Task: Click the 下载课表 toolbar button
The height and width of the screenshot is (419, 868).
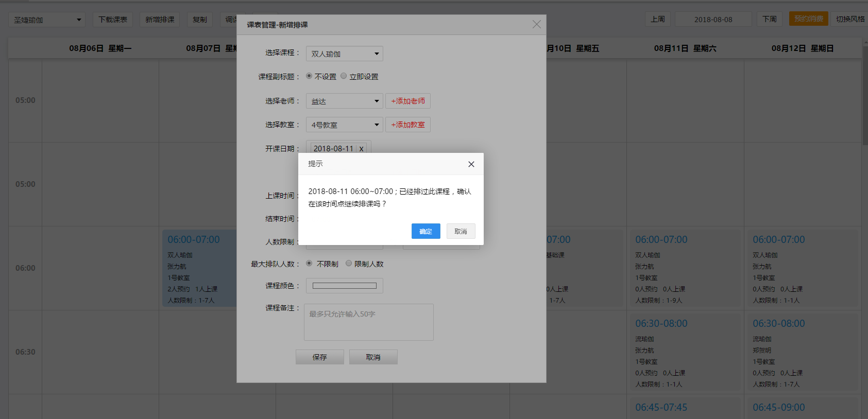Action: click(113, 20)
